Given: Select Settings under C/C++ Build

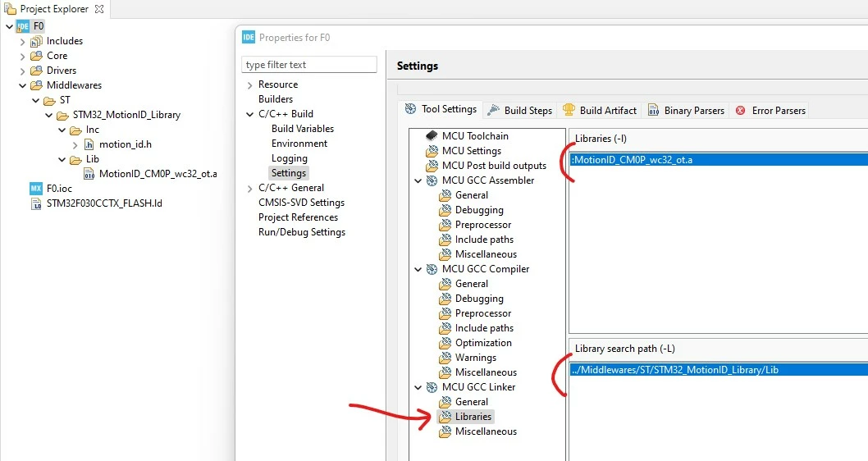Looking at the screenshot, I should (x=289, y=172).
